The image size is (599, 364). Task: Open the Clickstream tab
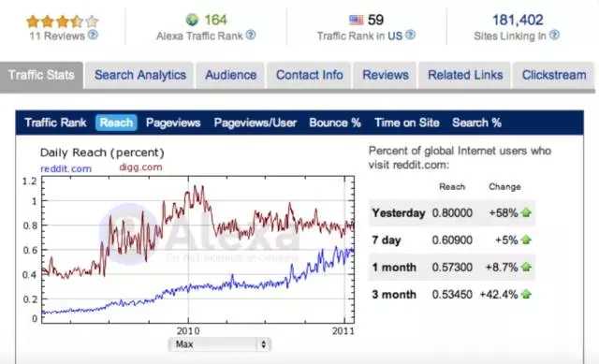tap(554, 75)
